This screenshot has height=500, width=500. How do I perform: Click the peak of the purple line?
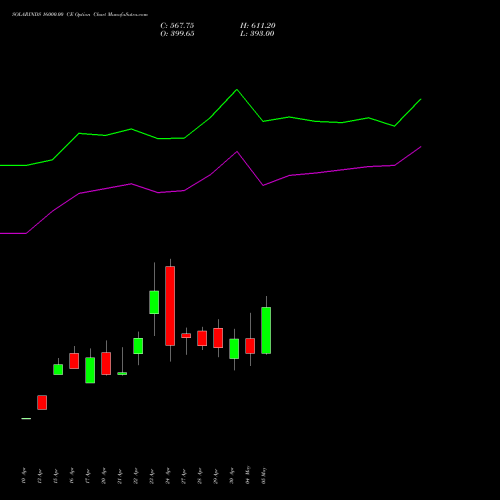coord(237,152)
